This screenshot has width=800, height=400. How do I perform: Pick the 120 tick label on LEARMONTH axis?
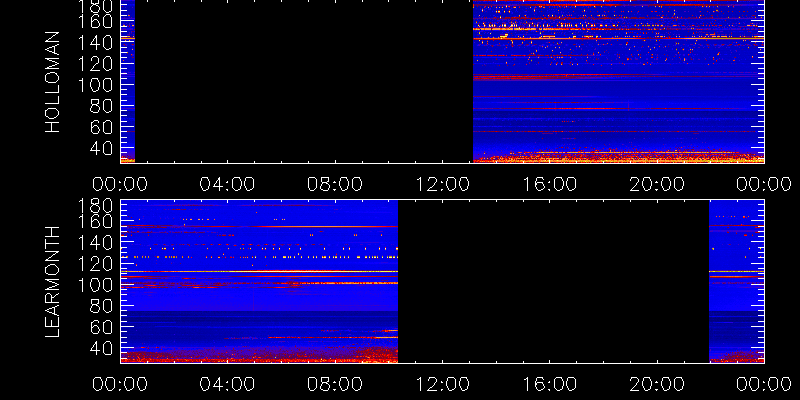[x=97, y=264]
